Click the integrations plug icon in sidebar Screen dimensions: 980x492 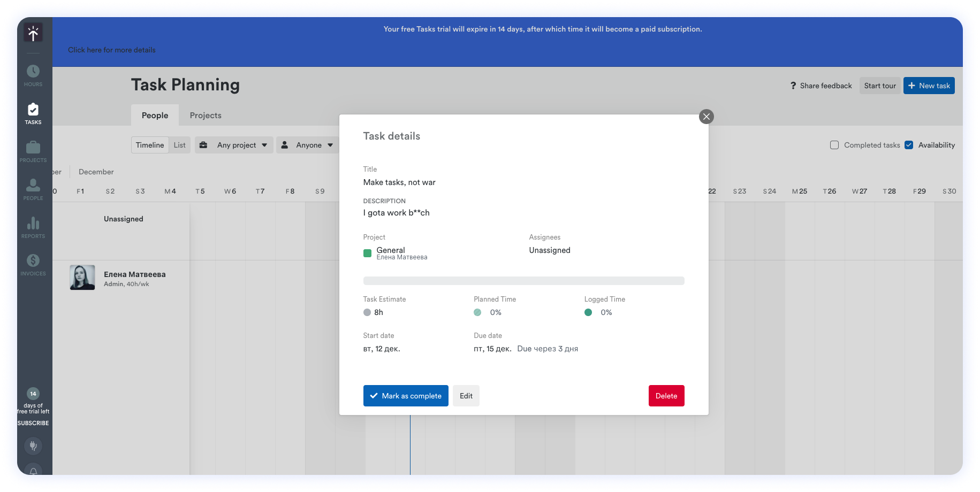click(33, 445)
